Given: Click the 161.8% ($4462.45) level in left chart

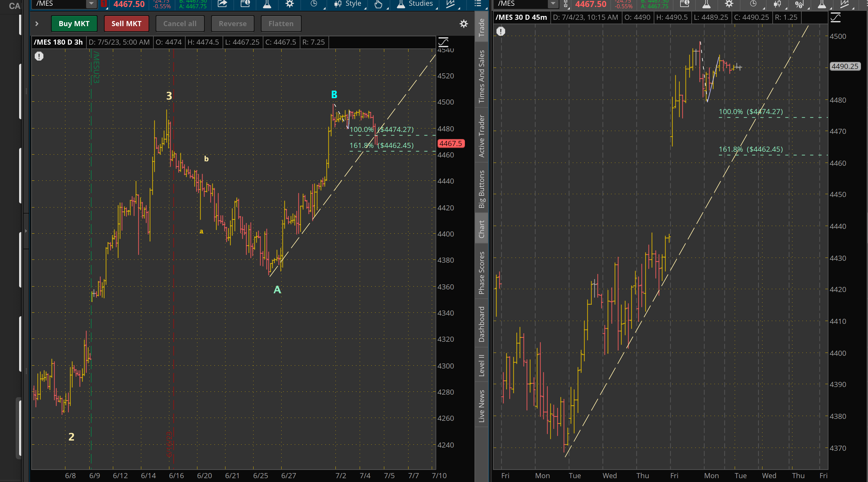Looking at the screenshot, I should pos(381,145).
